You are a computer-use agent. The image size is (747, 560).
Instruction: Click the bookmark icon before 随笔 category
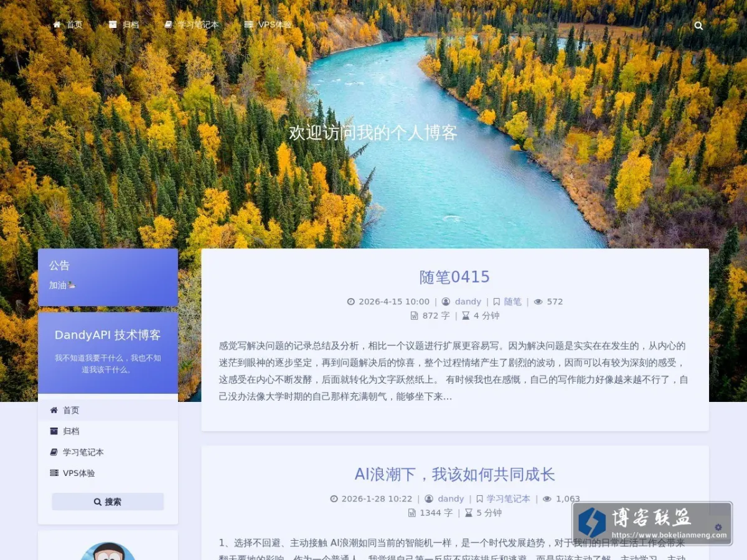(497, 302)
